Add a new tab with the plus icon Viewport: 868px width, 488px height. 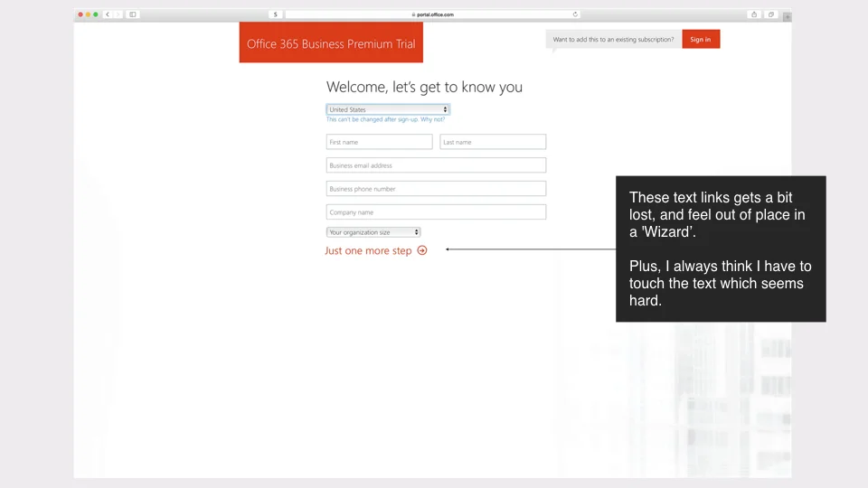[787, 16]
